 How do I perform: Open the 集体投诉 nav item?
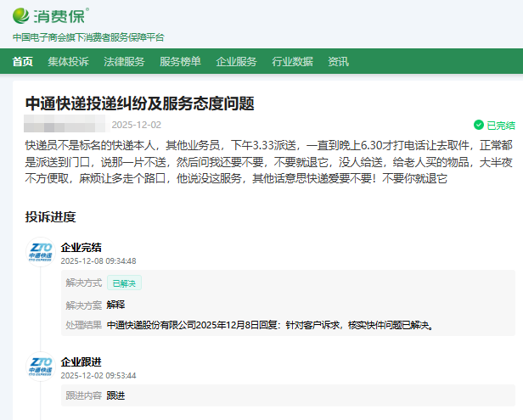point(68,61)
